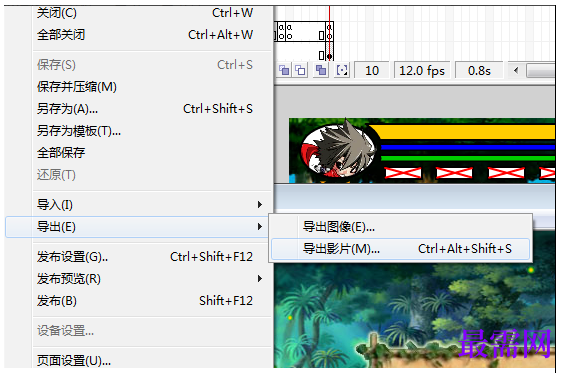Enable the Edit Multiple Frames icon
This screenshot has height=375, width=570.
[x=321, y=70]
